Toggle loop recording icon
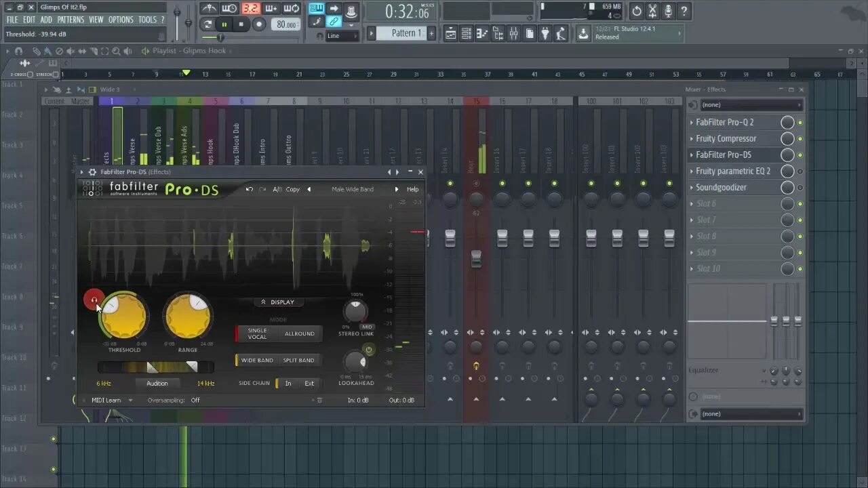The height and width of the screenshot is (488, 868). point(292,9)
